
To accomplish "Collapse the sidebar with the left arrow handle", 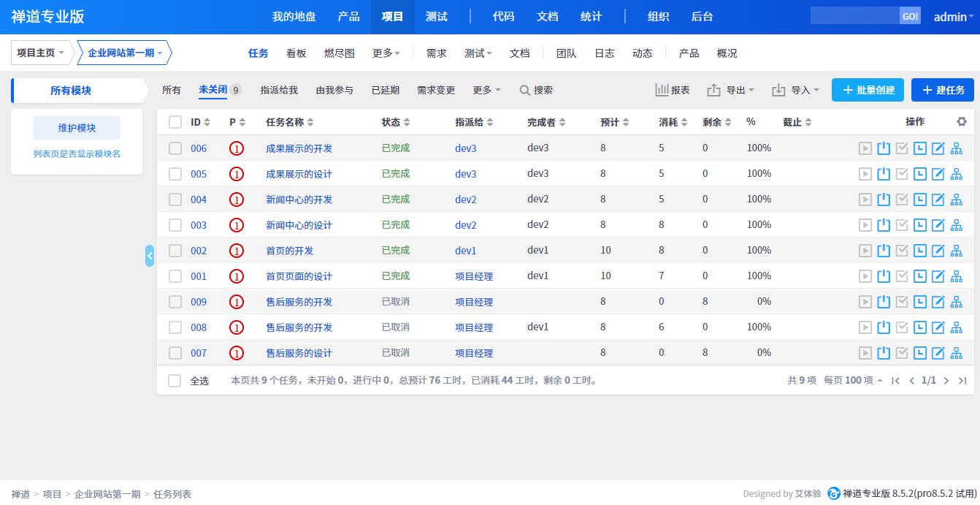I will (150, 256).
